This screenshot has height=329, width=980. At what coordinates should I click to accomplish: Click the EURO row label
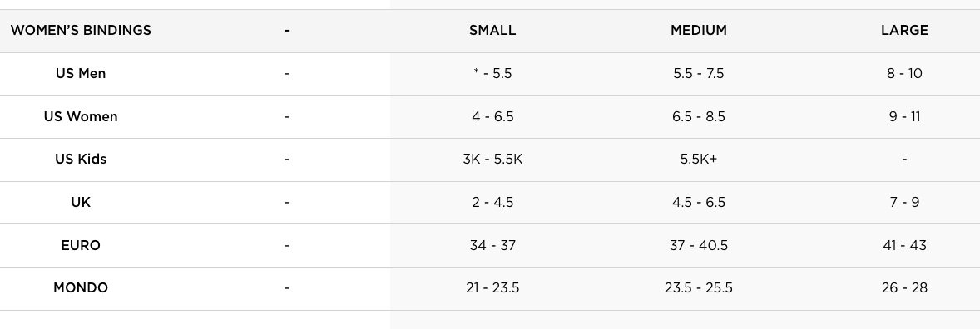pos(81,245)
